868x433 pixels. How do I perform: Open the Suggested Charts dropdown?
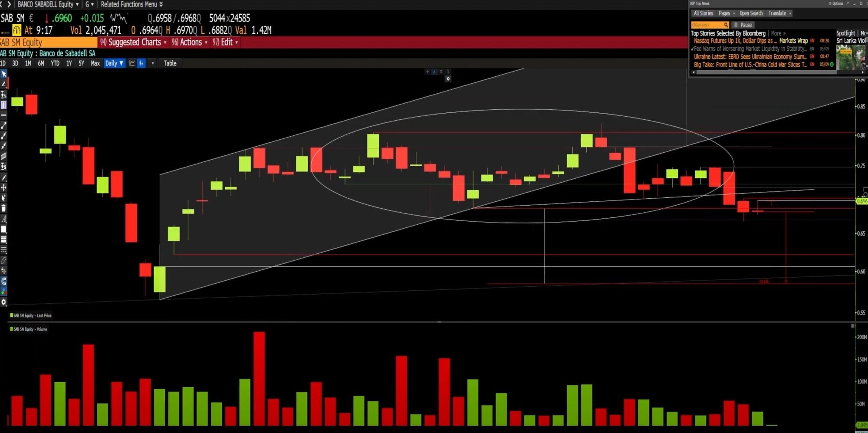tap(133, 42)
